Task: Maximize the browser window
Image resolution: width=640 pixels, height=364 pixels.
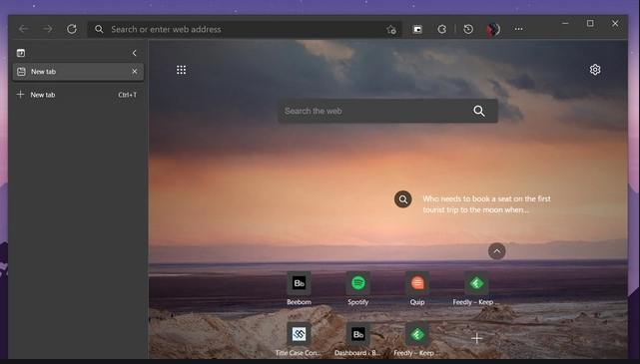Action: (590, 24)
